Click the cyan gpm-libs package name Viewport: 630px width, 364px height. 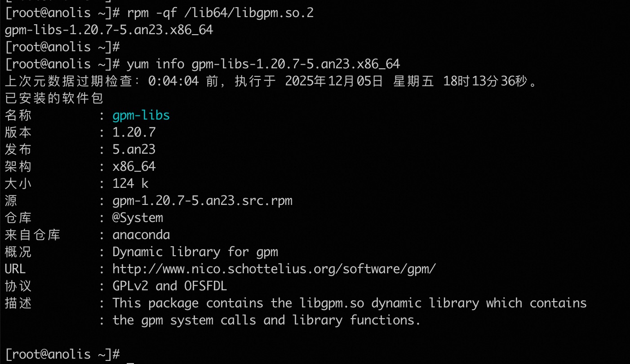(x=141, y=115)
